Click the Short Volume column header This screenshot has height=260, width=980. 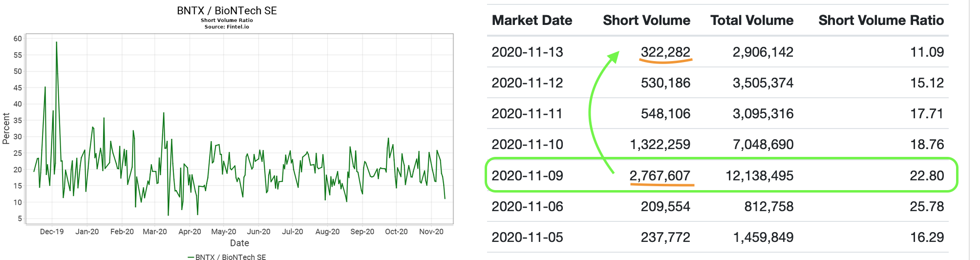click(646, 21)
